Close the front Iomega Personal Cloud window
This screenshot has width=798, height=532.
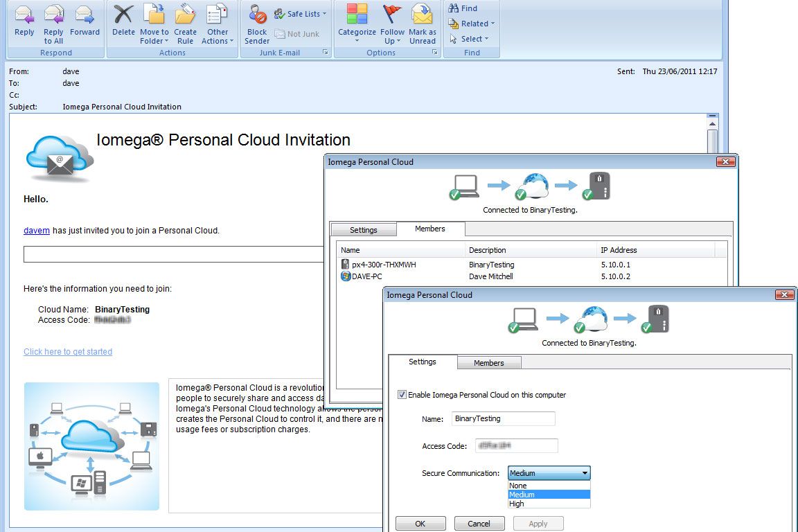784,295
